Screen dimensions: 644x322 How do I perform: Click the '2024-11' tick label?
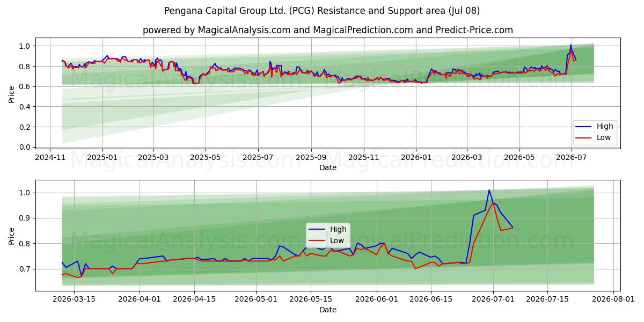50,157
